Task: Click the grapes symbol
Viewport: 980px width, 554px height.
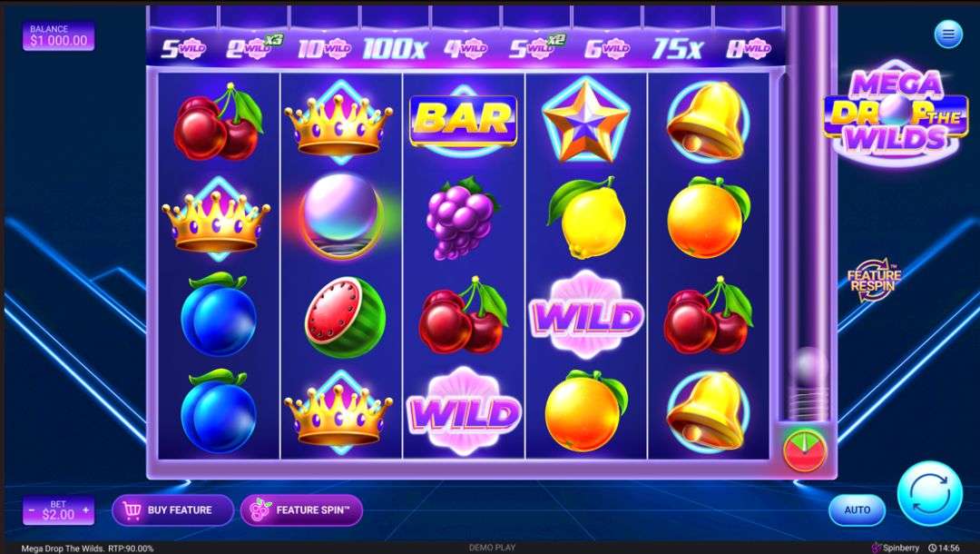Action: [x=461, y=218]
